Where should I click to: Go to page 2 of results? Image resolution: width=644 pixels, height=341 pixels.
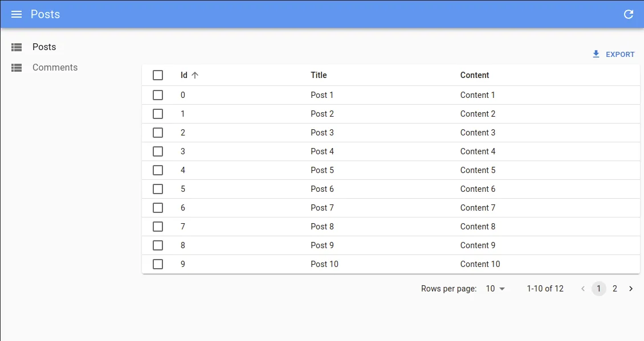point(614,289)
